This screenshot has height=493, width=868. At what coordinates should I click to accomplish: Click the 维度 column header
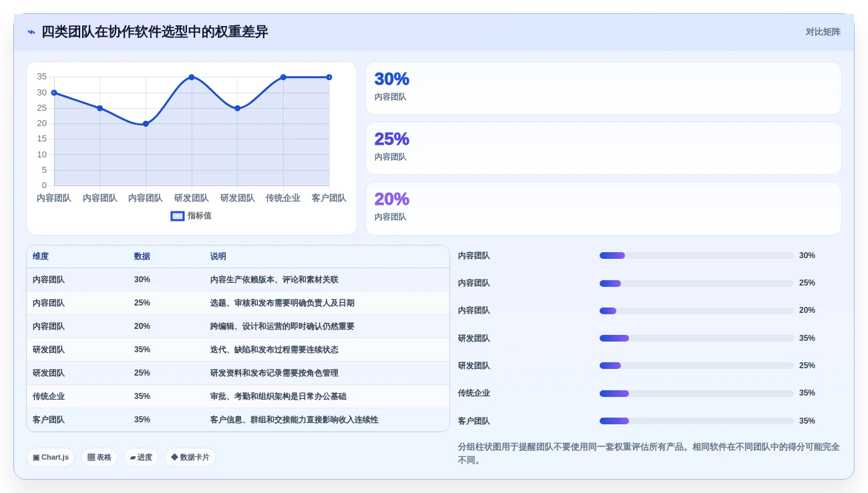pyautogui.click(x=41, y=256)
